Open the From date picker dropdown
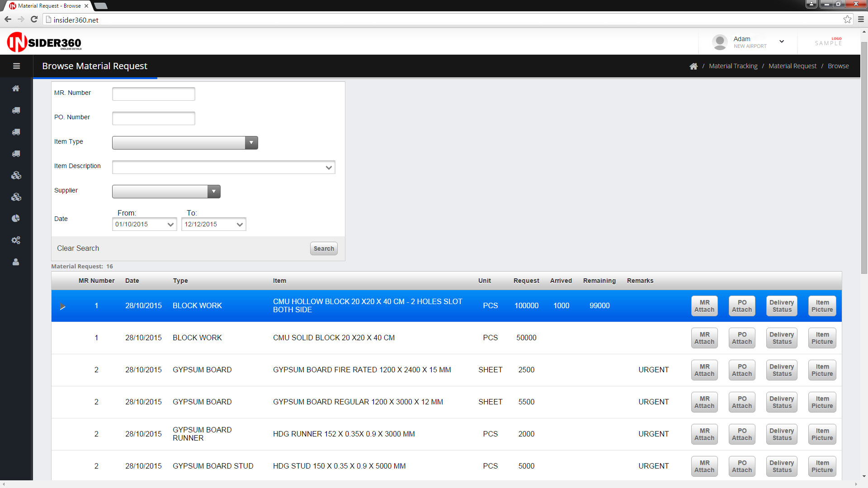 [170, 225]
